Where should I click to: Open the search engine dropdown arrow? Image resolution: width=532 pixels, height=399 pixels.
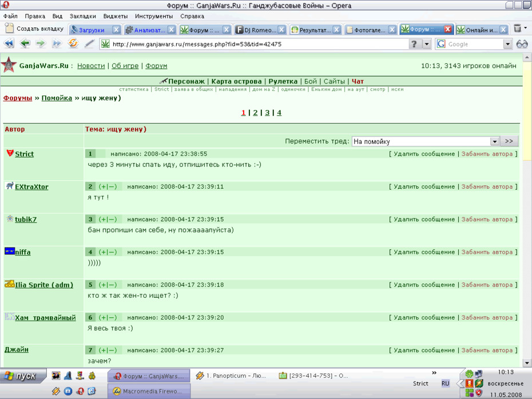pyautogui.click(x=507, y=44)
